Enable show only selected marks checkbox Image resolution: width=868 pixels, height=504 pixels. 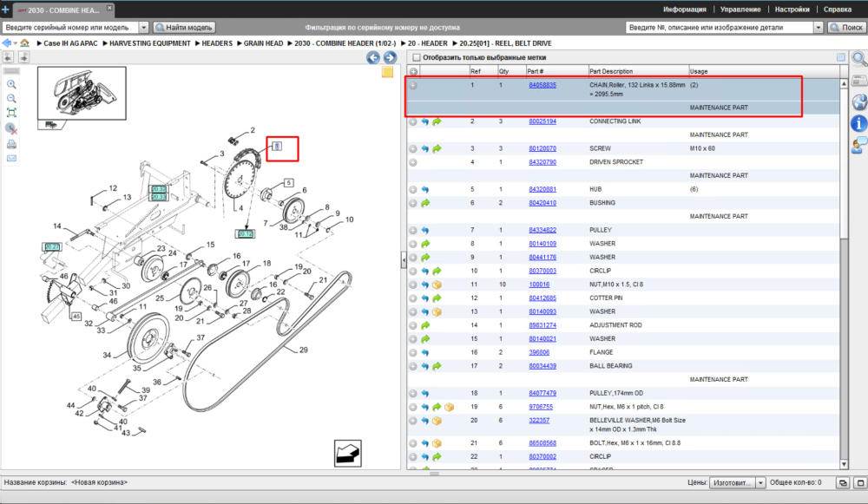(417, 57)
